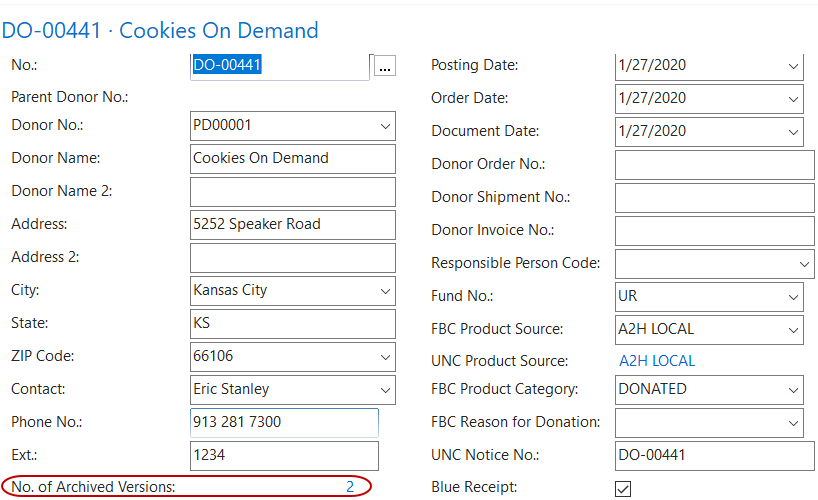This screenshot has width=818, height=500.
Task: Open FBC Product Category dropdown
Action: click(793, 390)
